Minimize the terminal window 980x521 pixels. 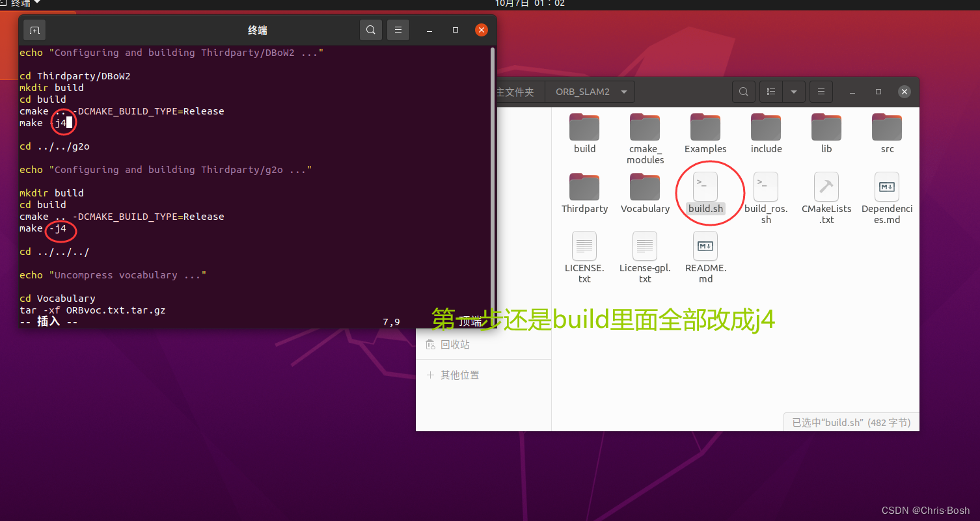click(430, 30)
